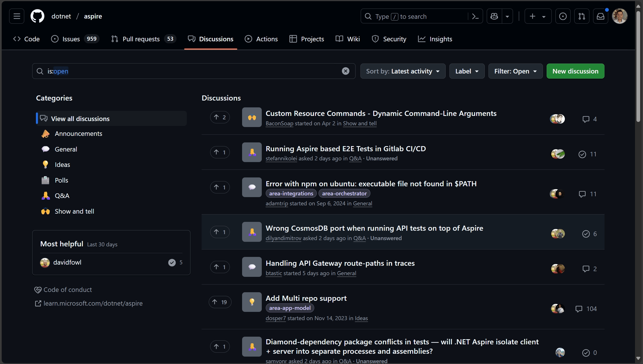Click the New discussion button
Screen dimensions: 643x364
point(575,71)
